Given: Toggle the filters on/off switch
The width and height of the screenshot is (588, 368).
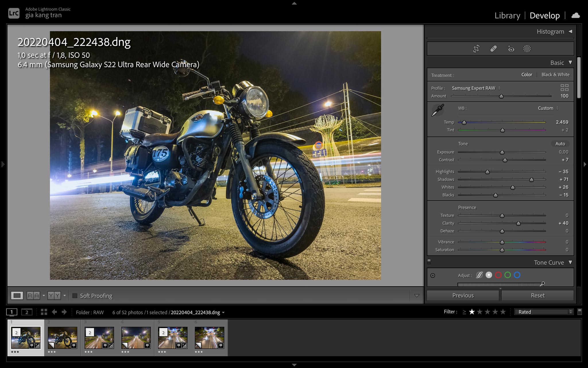Looking at the screenshot, I should tap(579, 312).
